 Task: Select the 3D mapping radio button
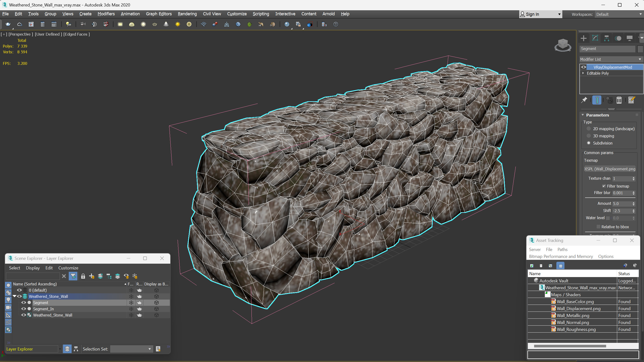[589, 136]
